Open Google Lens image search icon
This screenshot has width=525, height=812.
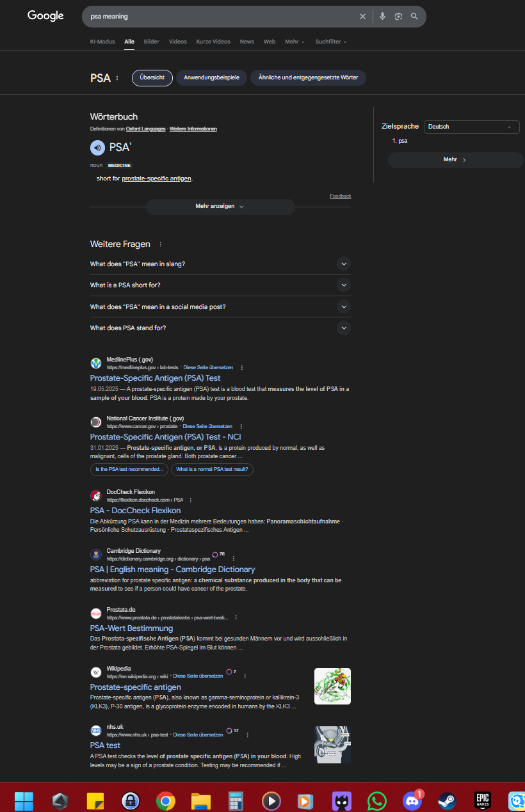tap(398, 17)
